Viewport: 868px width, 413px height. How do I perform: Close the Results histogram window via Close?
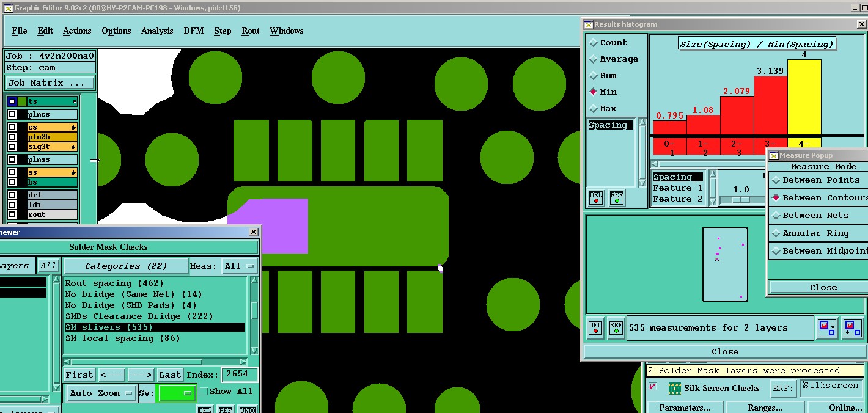coord(725,352)
